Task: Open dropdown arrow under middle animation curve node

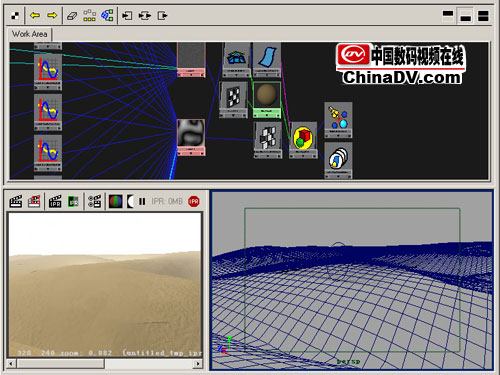Action: tap(48, 128)
